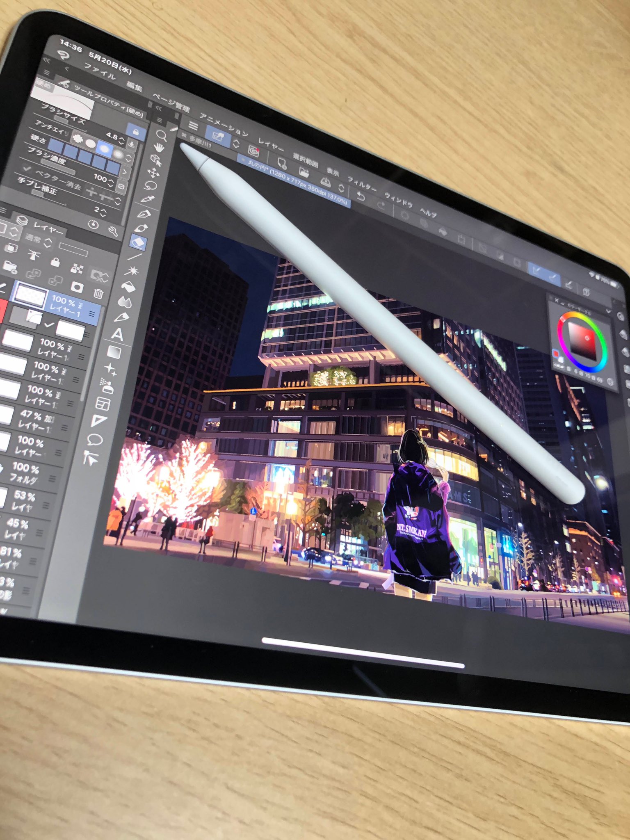630x840 pixels.
Task: Open tool property wrench settings icon
Action: coord(114,231)
